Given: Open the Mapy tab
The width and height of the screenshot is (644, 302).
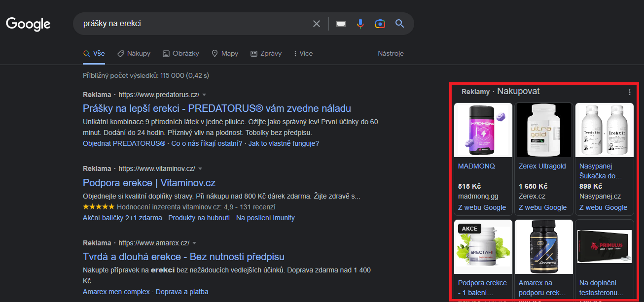Looking at the screenshot, I should pos(224,53).
